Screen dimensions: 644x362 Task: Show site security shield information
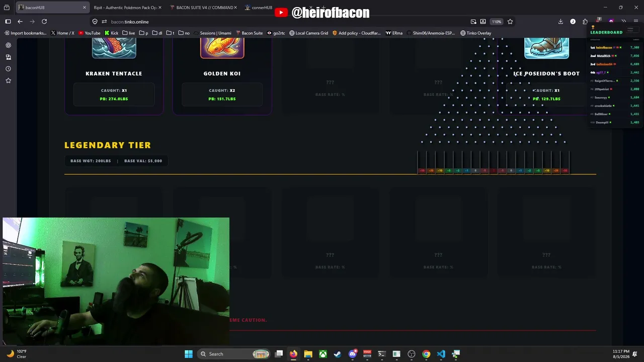coord(95,22)
